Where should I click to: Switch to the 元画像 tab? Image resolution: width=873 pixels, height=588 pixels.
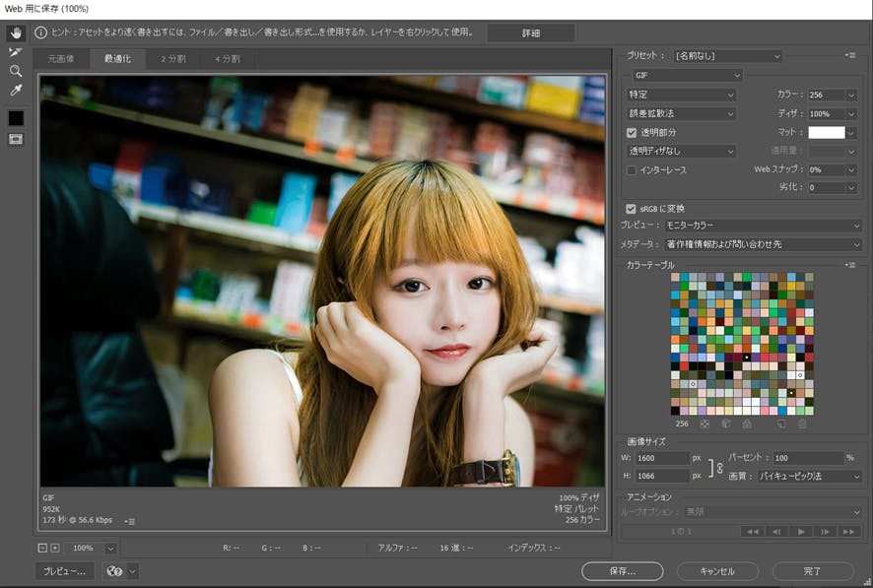pyautogui.click(x=61, y=59)
